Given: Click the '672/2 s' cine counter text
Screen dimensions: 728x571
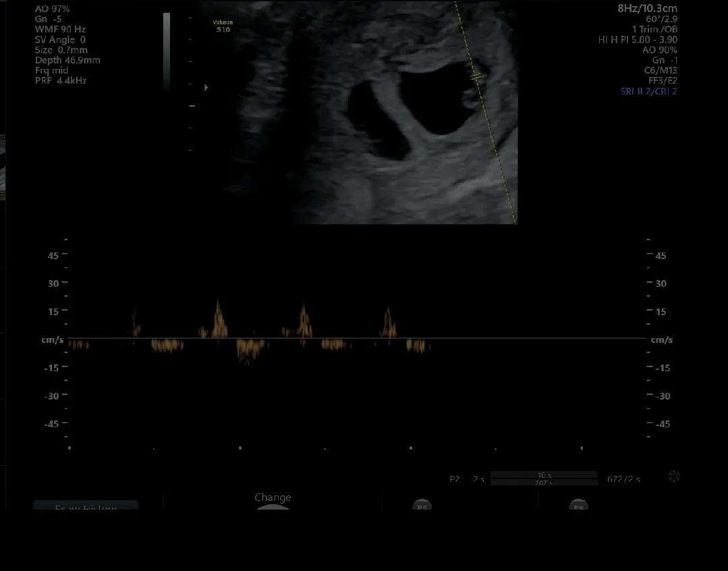Looking at the screenshot, I should coord(623,479).
